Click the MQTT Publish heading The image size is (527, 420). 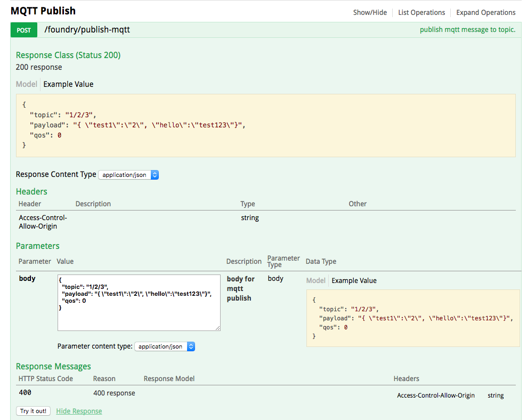click(43, 11)
